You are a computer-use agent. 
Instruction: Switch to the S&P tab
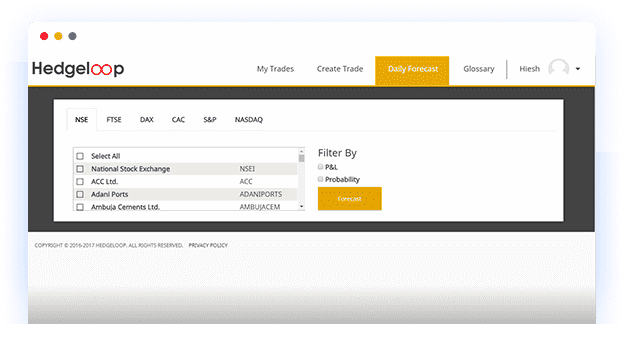point(210,119)
